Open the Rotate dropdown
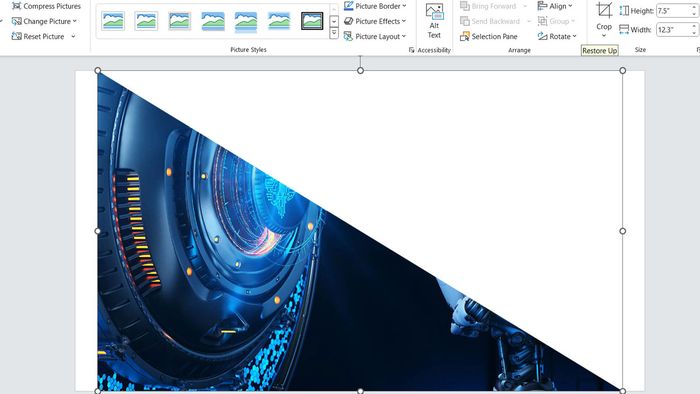700x394 pixels. click(557, 36)
